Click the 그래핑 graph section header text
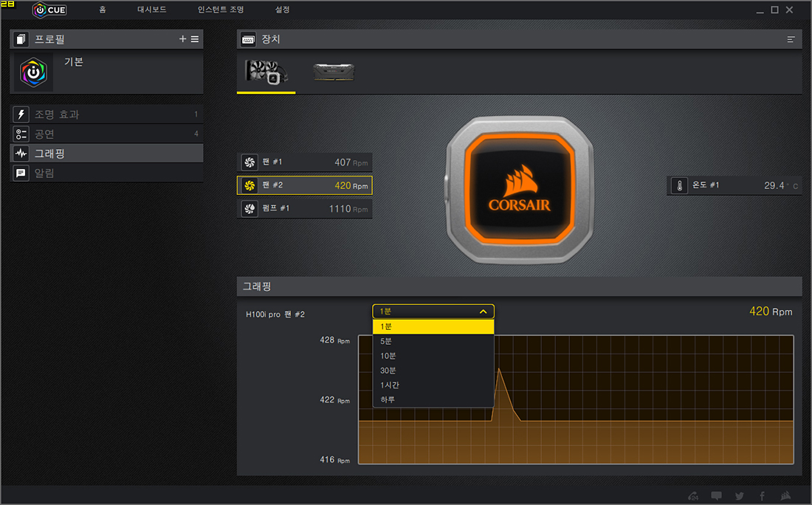Screen dimensions: 812x505 coord(257,286)
